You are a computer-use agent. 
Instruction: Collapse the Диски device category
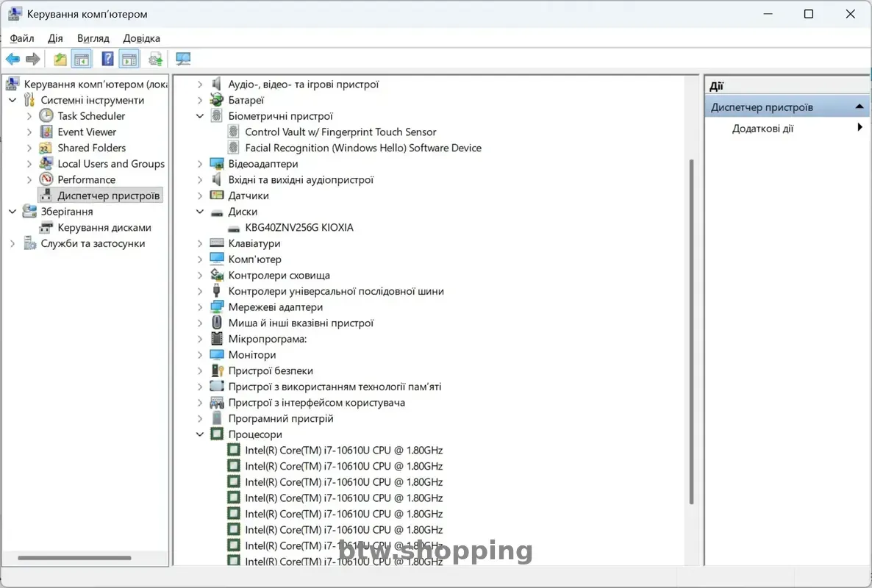(x=200, y=212)
